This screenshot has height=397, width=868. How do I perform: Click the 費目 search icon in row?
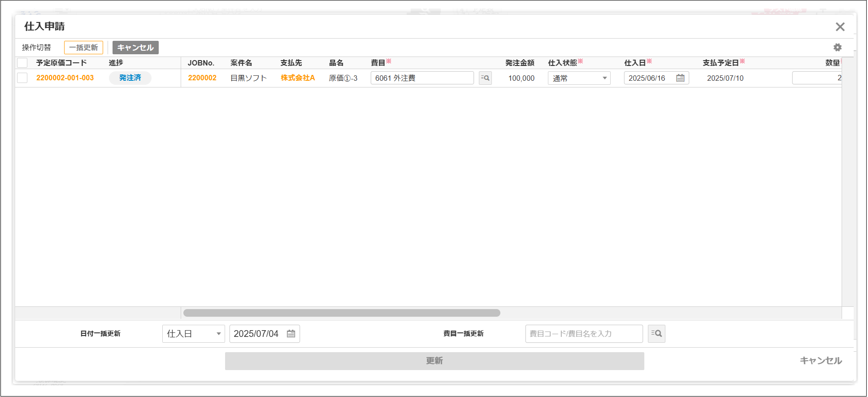[485, 78]
